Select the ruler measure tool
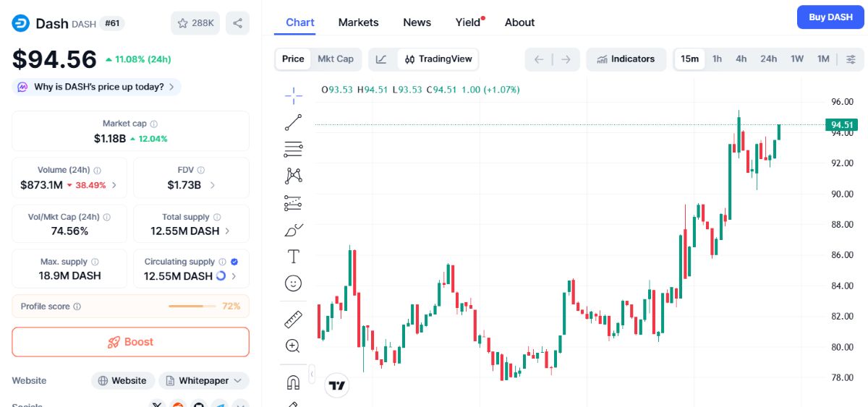Viewport: 868px width, 407px height. pos(293,318)
